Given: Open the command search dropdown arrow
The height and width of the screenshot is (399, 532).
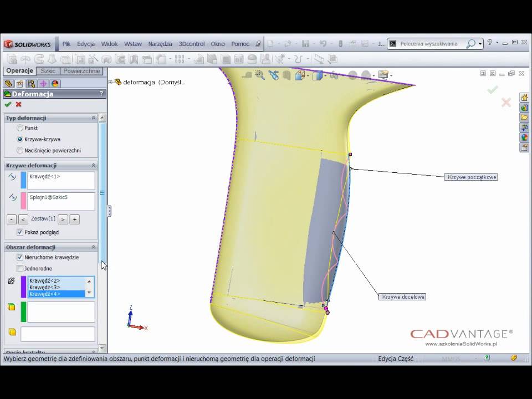Looking at the screenshot, I should click(480, 44).
